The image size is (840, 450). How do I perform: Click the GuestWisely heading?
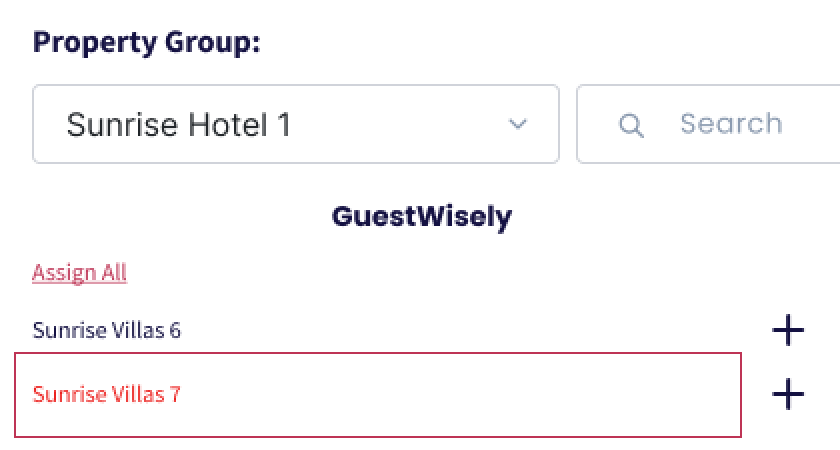click(421, 216)
